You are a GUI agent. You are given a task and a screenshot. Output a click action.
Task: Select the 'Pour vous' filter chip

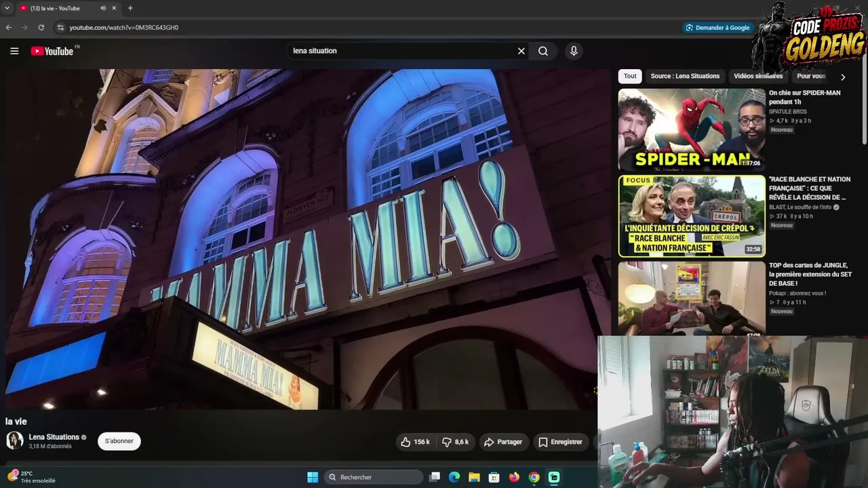pyautogui.click(x=811, y=76)
